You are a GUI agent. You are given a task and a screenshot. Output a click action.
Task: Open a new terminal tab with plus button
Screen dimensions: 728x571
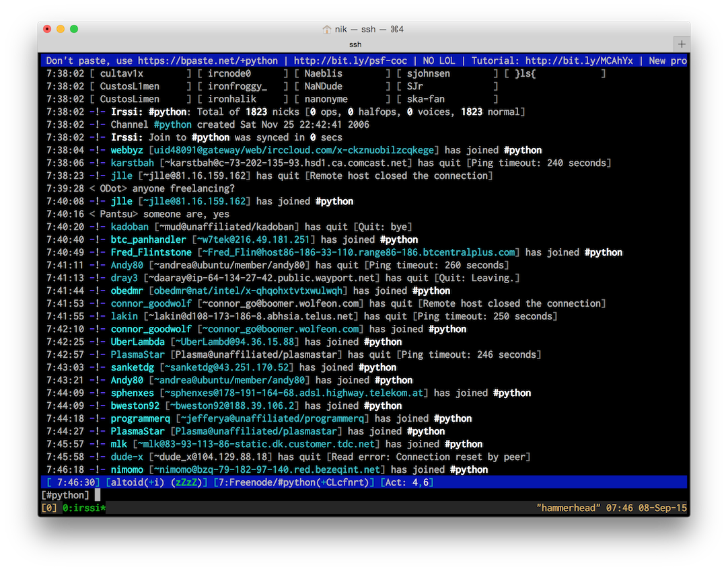click(681, 44)
